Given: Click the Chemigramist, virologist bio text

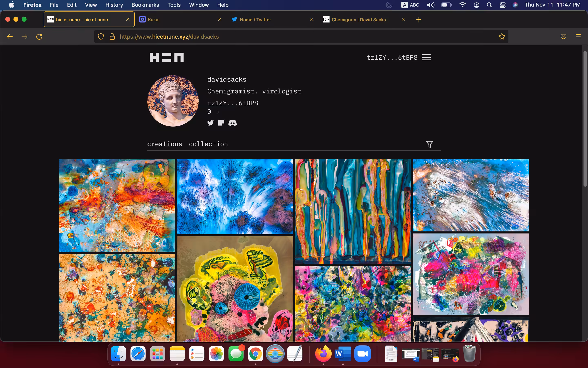Looking at the screenshot, I should pos(254,91).
